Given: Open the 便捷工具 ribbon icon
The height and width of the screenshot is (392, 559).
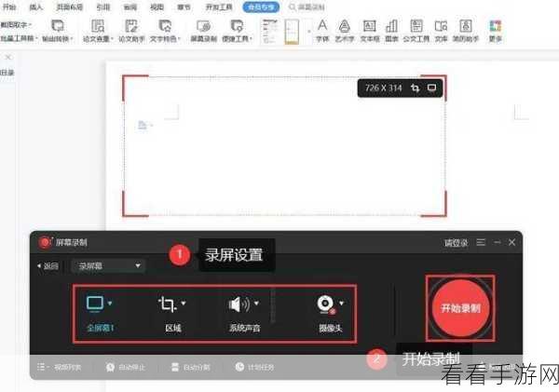Looking at the screenshot, I should 237,26.
